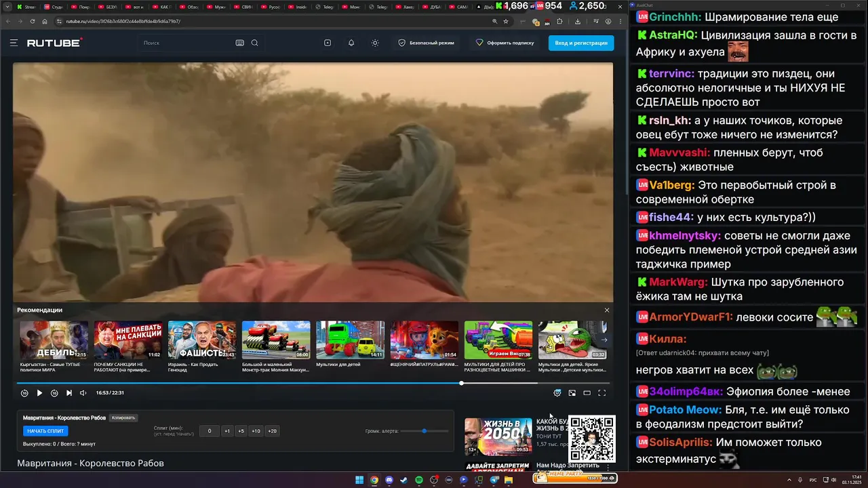
Task: Open browser extensions puzzle icon
Action: point(560,21)
